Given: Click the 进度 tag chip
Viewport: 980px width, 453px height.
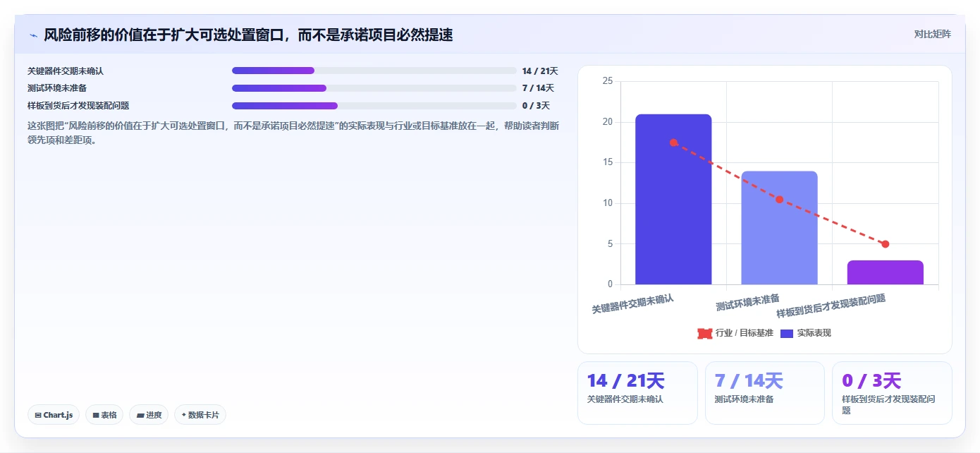Looking at the screenshot, I should pyautogui.click(x=149, y=415).
